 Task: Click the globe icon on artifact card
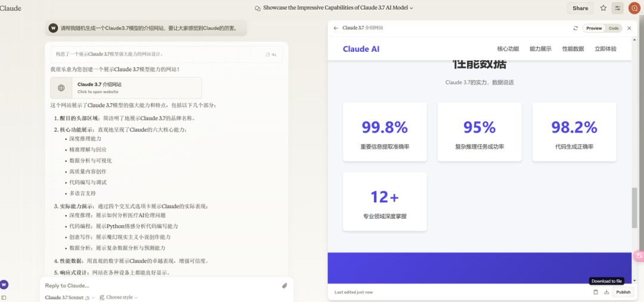click(x=61, y=88)
